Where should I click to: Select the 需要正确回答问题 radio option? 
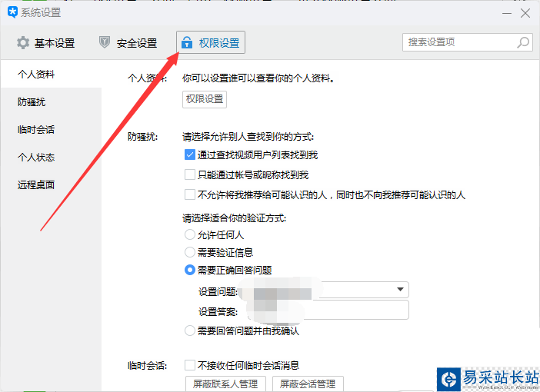[190, 270]
